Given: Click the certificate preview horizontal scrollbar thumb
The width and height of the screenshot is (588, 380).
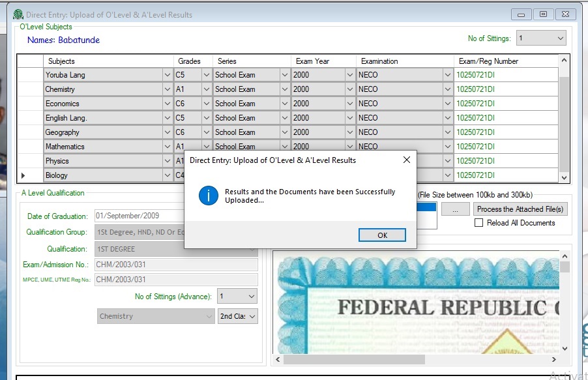Looking at the screenshot, I should [354, 359].
